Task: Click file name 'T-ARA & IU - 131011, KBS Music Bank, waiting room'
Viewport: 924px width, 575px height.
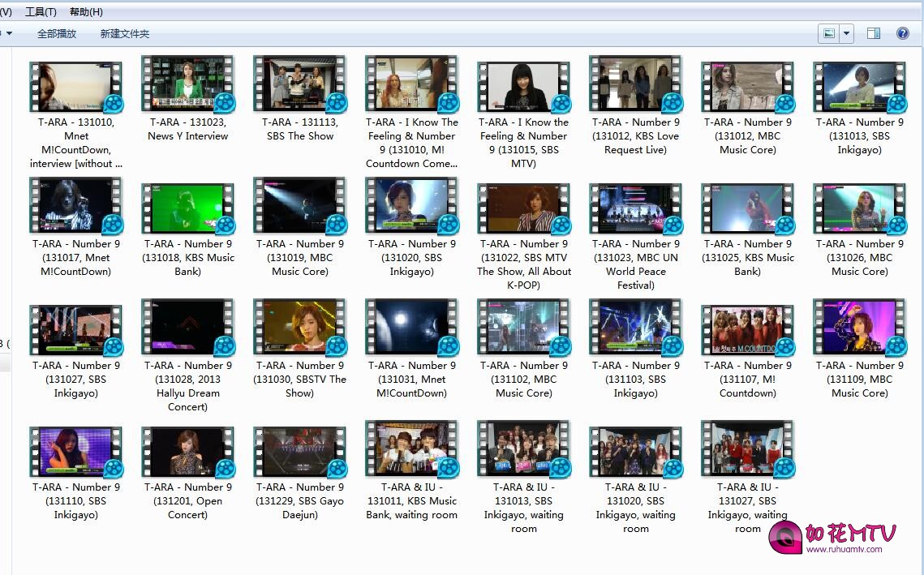Action: coord(412,500)
